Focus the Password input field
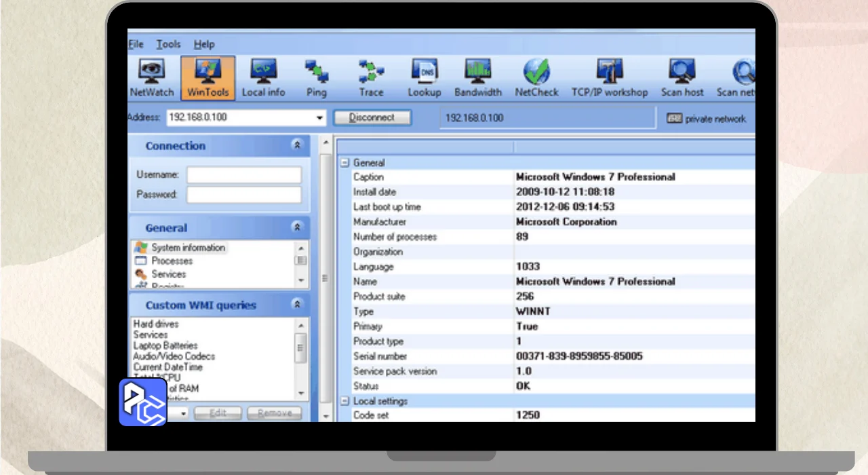The width and height of the screenshot is (868, 475). coord(244,195)
